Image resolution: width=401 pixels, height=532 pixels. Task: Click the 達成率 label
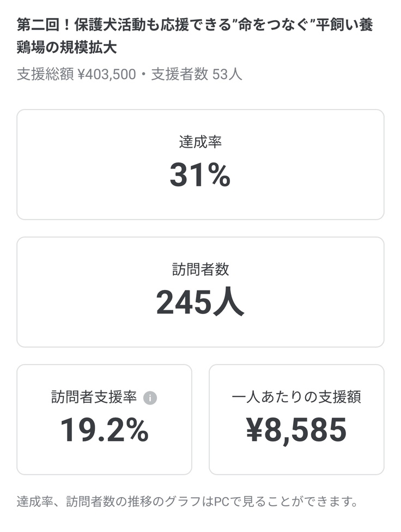pos(200,142)
